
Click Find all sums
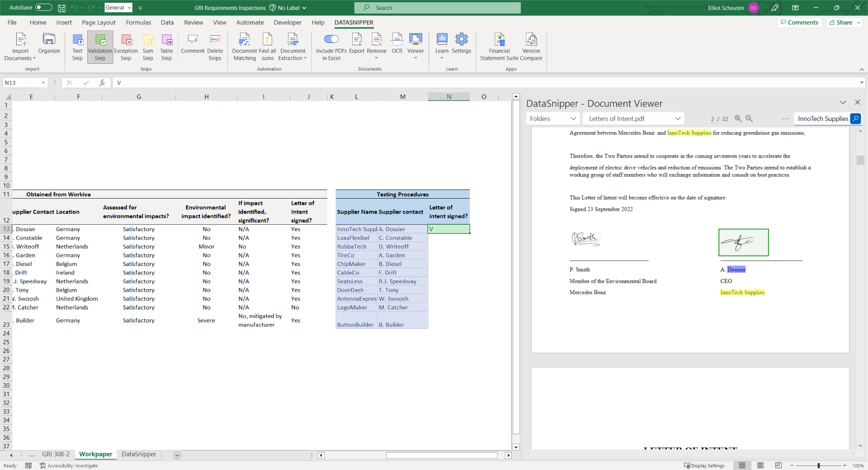pyautogui.click(x=268, y=47)
